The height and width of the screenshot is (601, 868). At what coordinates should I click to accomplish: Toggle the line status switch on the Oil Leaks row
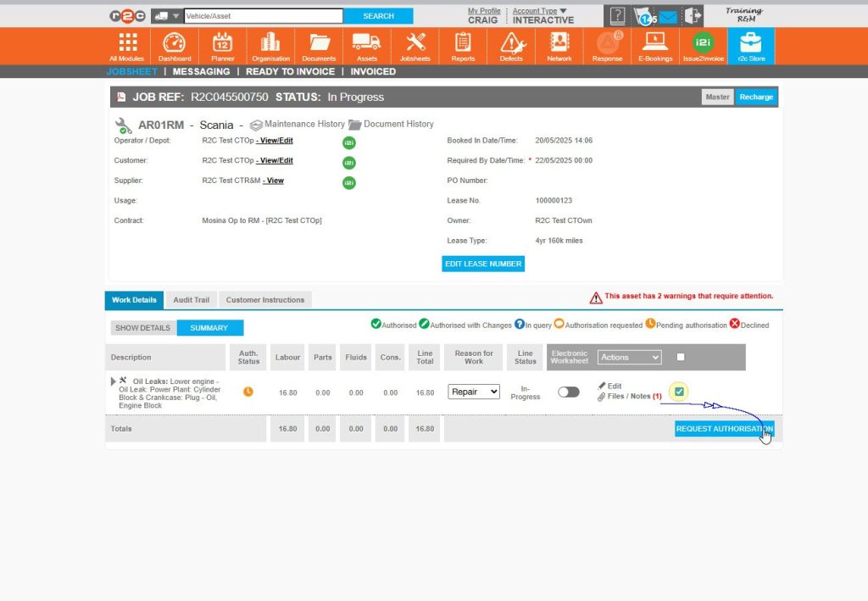point(568,392)
